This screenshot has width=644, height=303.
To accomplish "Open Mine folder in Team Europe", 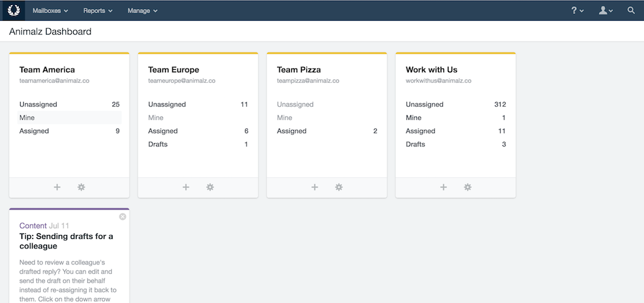I will click(198, 118).
